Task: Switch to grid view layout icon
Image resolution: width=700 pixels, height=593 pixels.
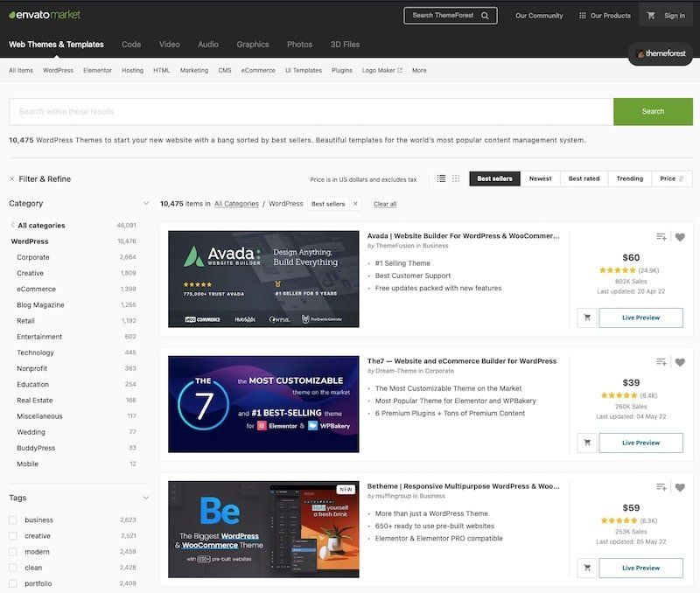Action: tap(455, 178)
